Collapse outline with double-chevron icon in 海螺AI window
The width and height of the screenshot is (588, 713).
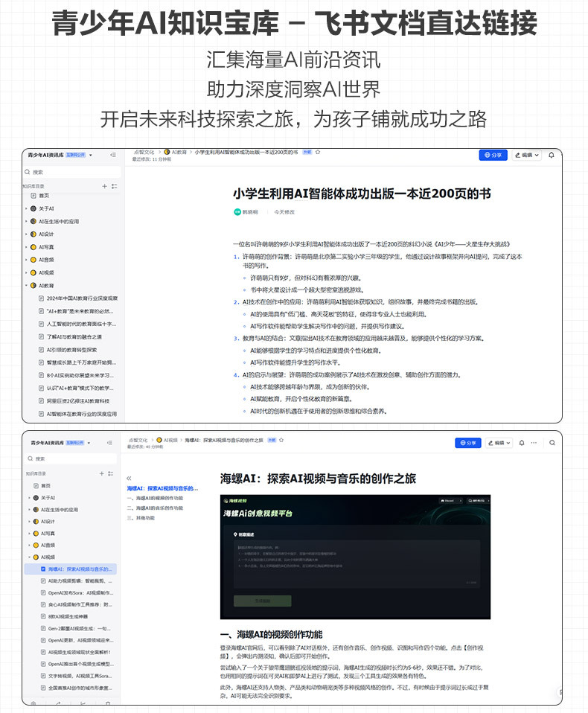point(129,478)
